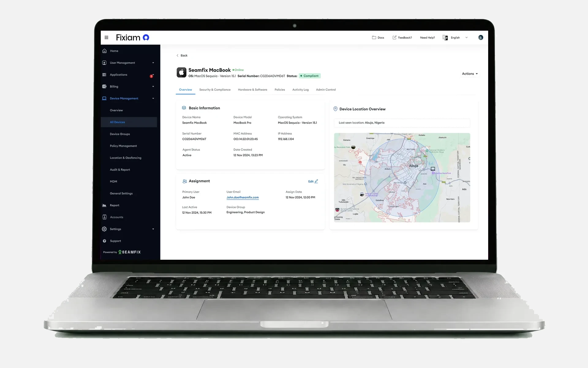This screenshot has width=588, height=368.
Task: Open the user avatar in header
Action: pos(481,37)
